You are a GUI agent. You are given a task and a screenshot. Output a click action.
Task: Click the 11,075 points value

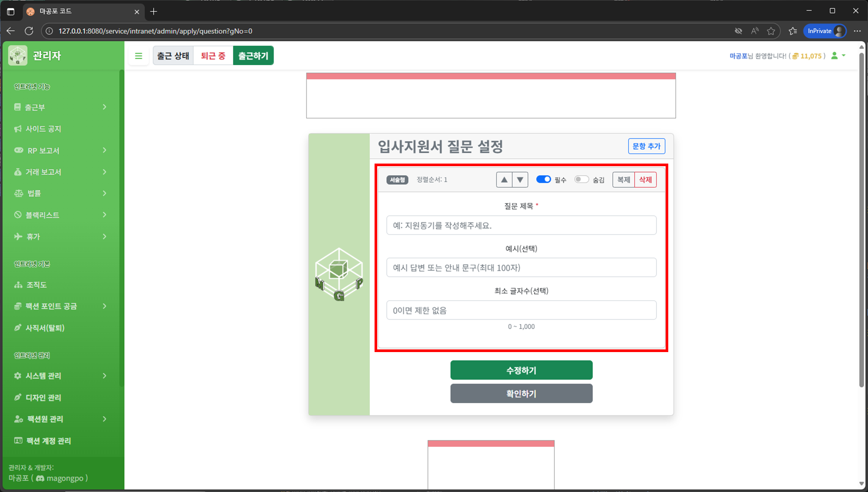(x=811, y=56)
